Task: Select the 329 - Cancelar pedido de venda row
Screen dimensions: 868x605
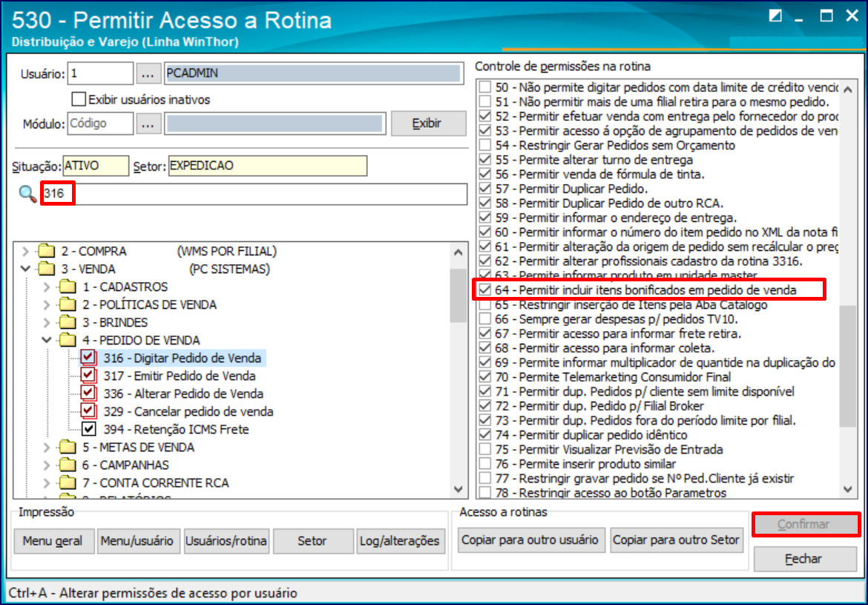Action: [x=188, y=411]
